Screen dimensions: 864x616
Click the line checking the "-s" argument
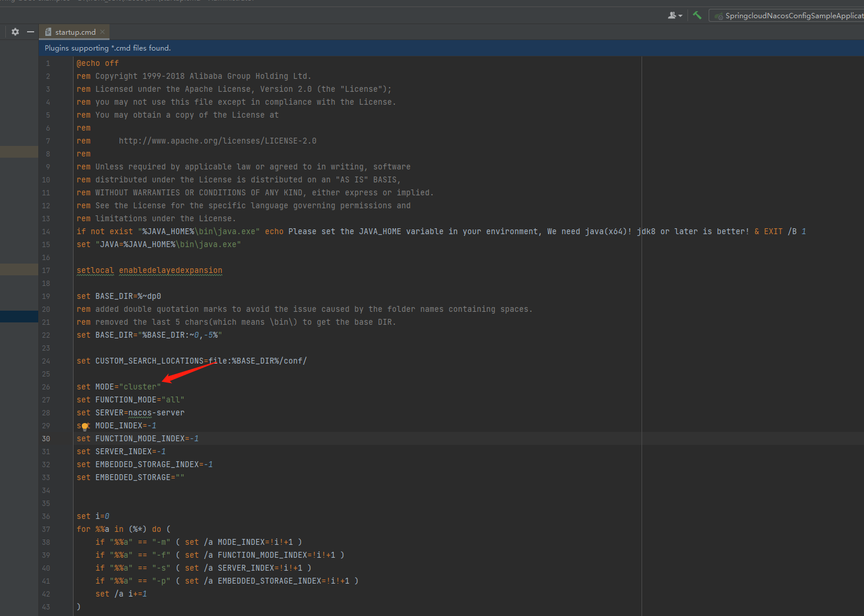pyautogui.click(x=203, y=568)
